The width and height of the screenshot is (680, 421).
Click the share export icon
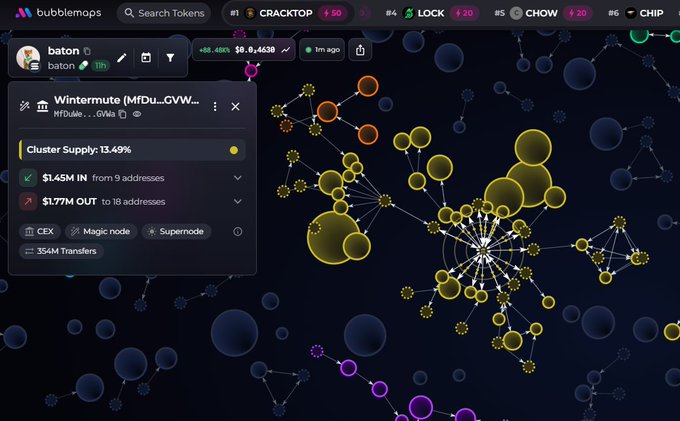(360, 50)
